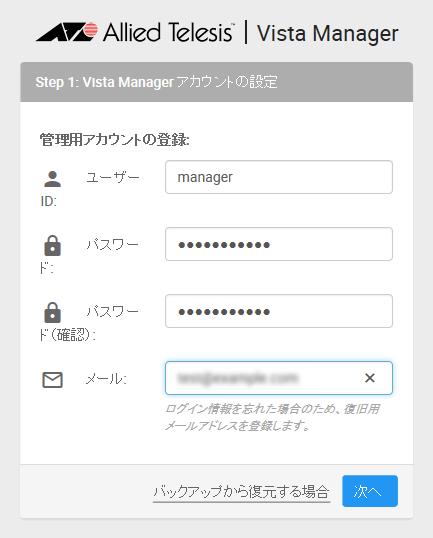This screenshot has height=538, width=433.
Task: Click the user ID person icon
Action: tap(52, 179)
